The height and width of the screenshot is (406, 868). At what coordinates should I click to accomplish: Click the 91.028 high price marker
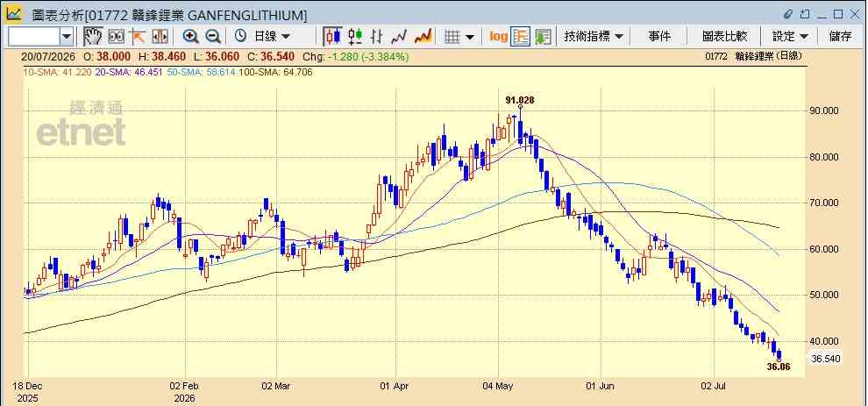pyautogui.click(x=520, y=100)
